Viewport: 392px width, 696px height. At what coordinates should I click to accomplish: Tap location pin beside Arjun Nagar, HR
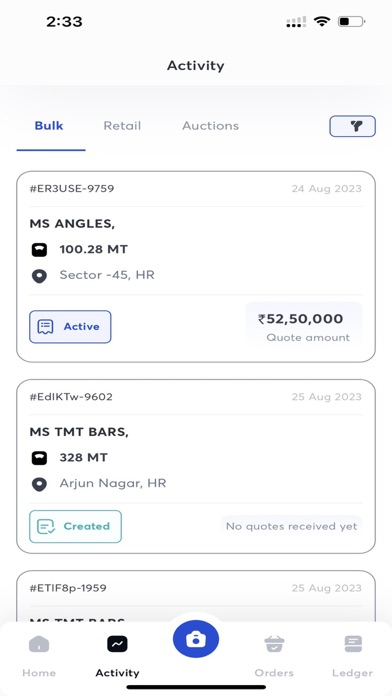click(40, 484)
